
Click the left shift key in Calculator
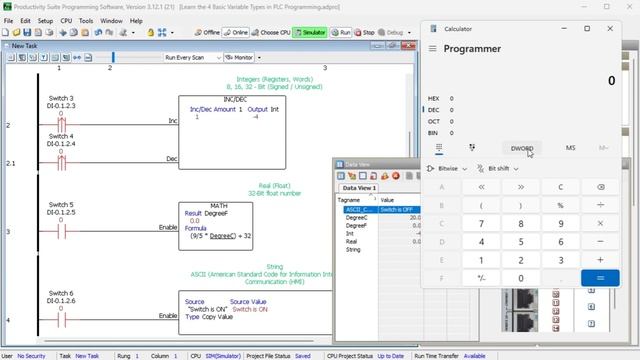[x=481, y=187]
